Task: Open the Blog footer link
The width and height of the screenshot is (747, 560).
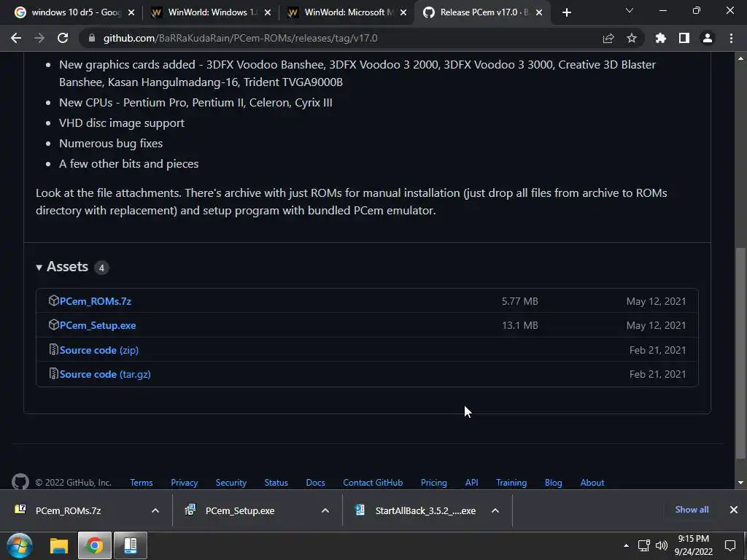Action: tap(554, 483)
